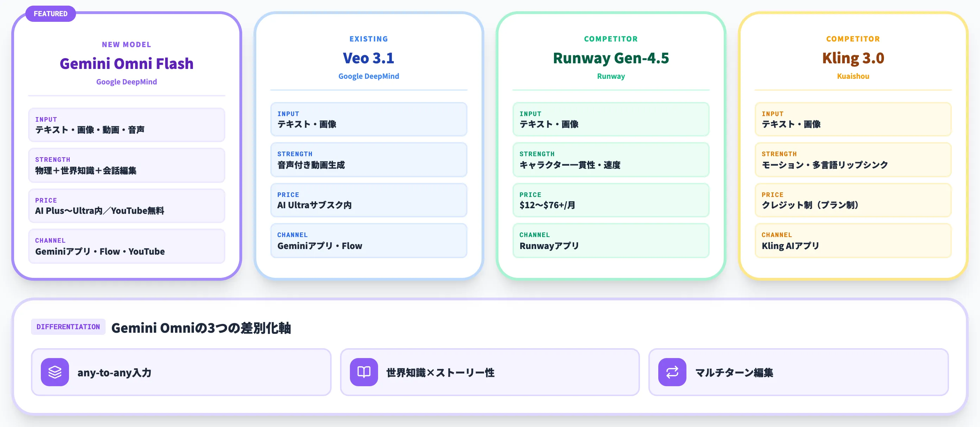980x427 pixels.
Task: Click the DIFFERENTIATION tag label
Action: point(68,327)
